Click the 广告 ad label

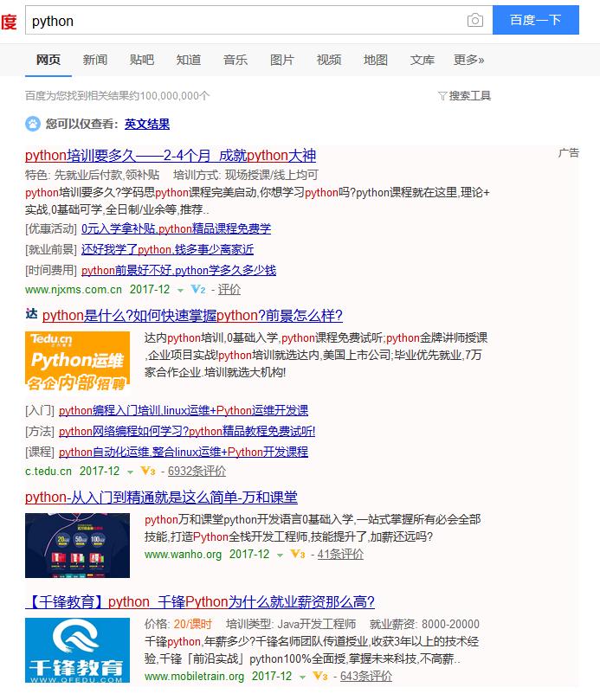(x=568, y=153)
